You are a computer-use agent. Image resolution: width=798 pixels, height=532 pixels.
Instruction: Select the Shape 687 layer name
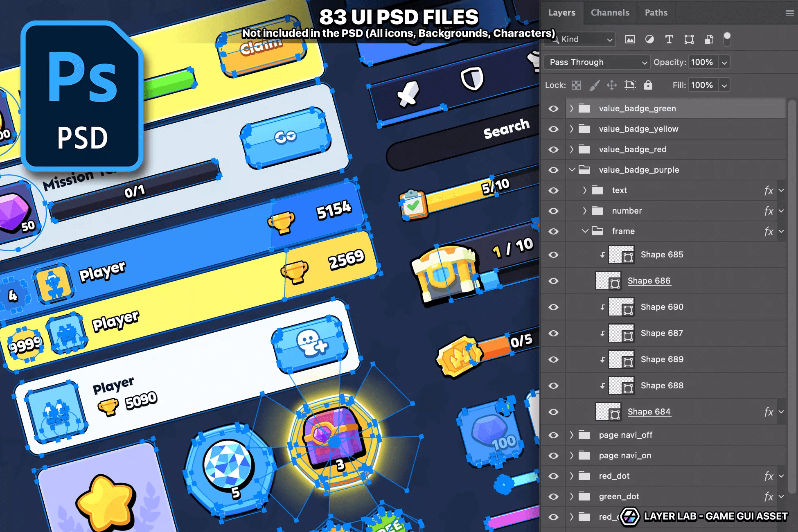point(662,333)
